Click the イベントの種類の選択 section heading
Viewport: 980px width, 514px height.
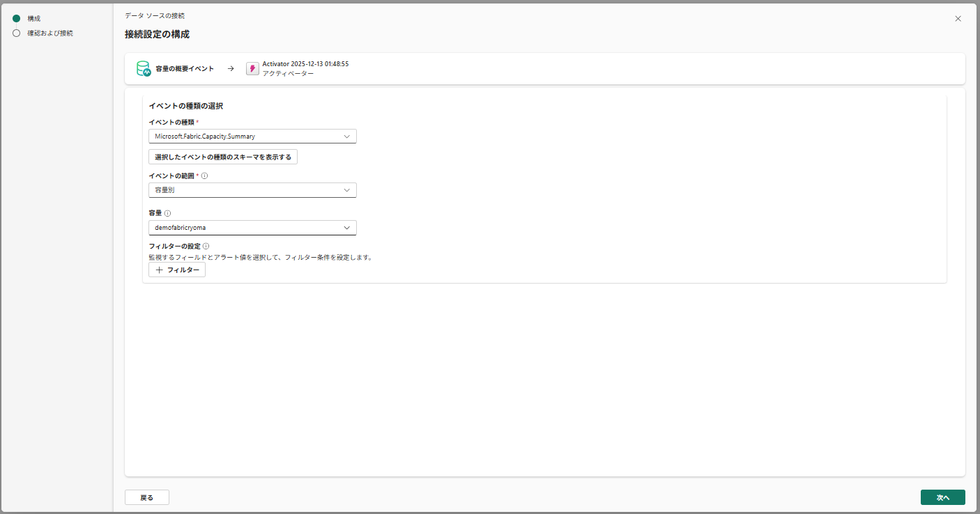(185, 107)
